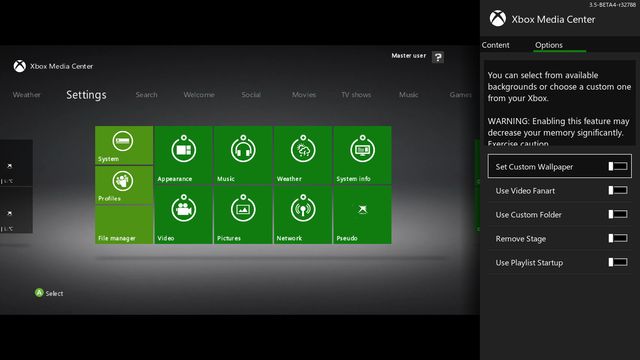This screenshot has height=360, width=640.
Task: Open the Profiles tile
Action: click(124, 185)
